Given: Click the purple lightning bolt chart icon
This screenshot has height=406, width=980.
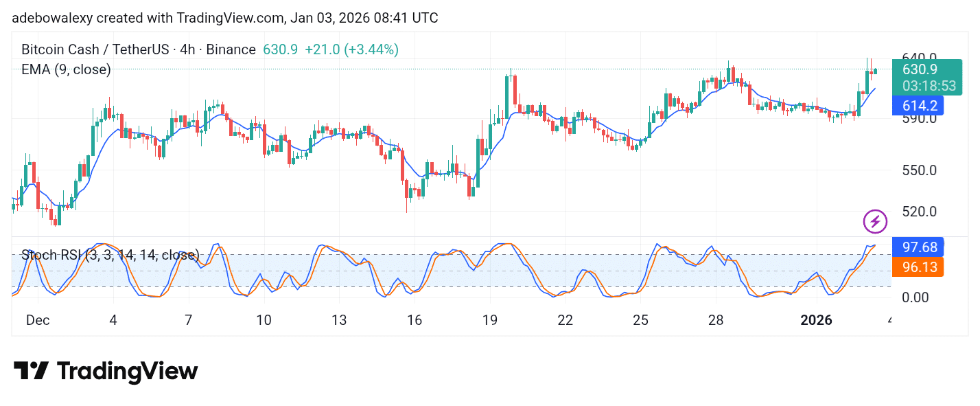Looking at the screenshot, I should (875, 221).
